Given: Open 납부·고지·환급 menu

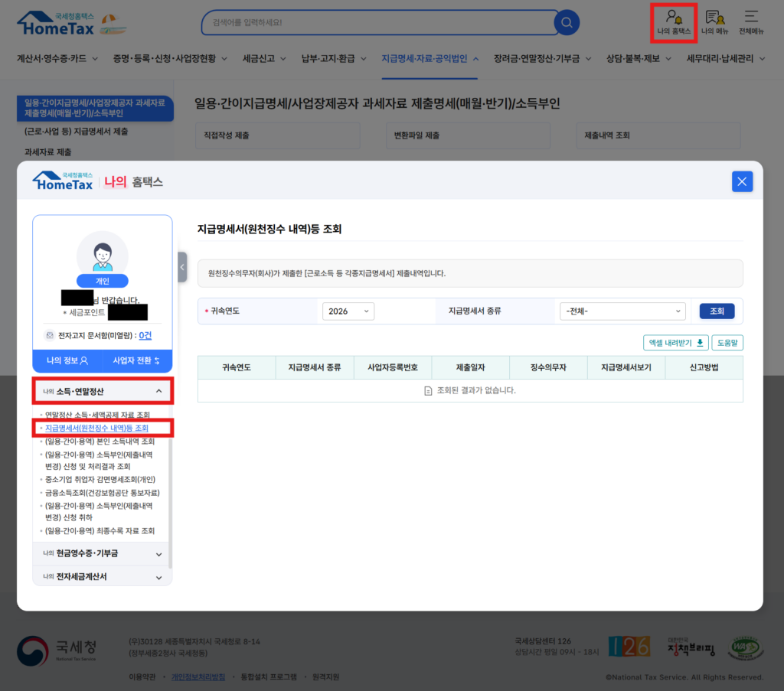Looking at the screenshot, I should [x=334, y=58].
